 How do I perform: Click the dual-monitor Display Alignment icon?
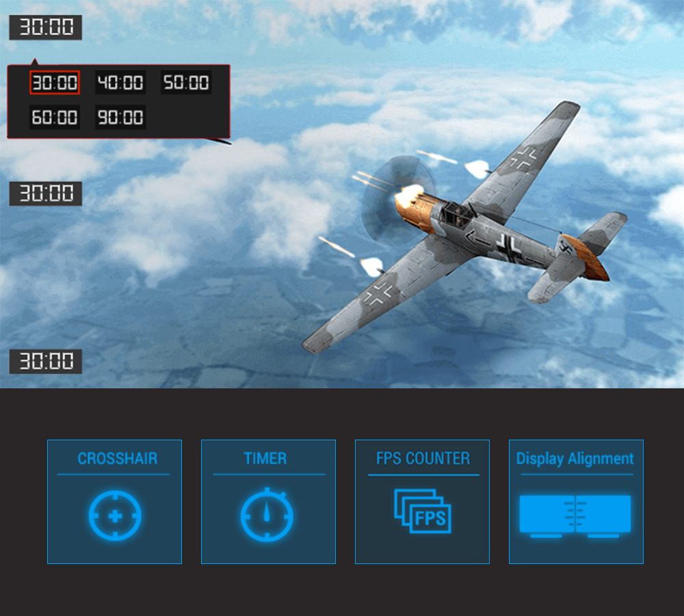tap(575, 516)
